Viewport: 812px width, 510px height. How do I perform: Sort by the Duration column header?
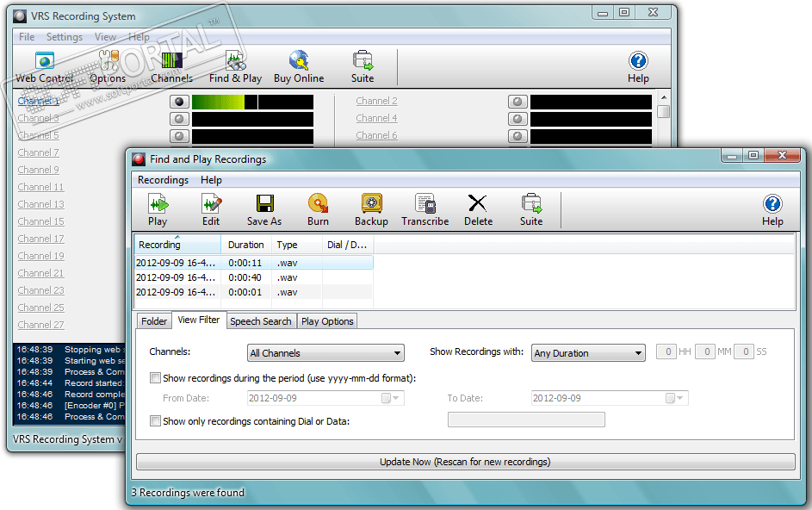[x=246, y=245]
